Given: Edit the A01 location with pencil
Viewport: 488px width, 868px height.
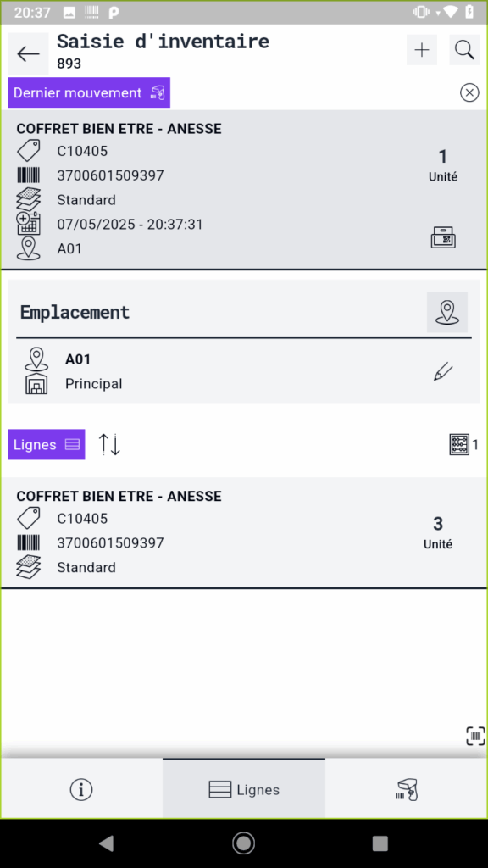Looking at the screenshot, I should pos(443,371).
